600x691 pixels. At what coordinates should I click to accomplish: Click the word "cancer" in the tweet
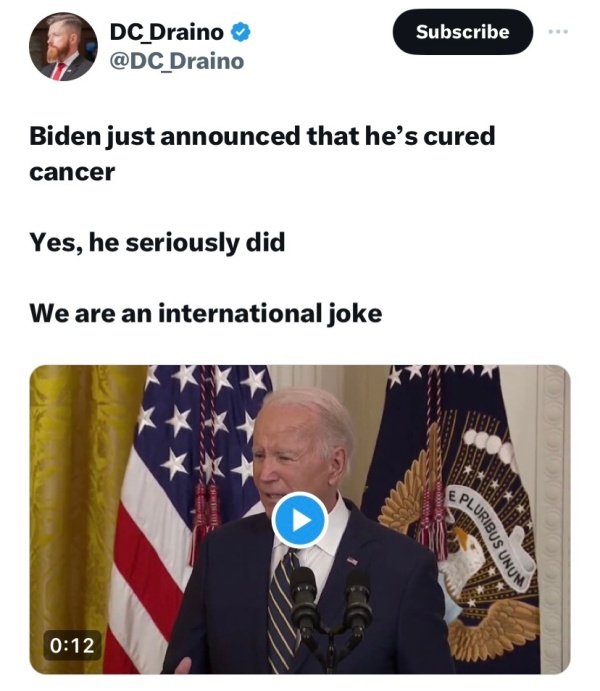pyautogui.click(x=72, y=171)
